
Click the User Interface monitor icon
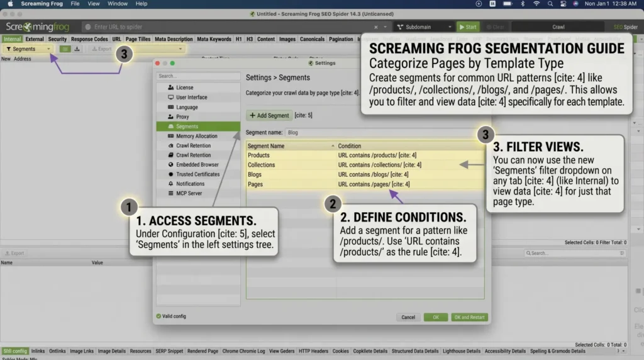[x=170, y=98]
